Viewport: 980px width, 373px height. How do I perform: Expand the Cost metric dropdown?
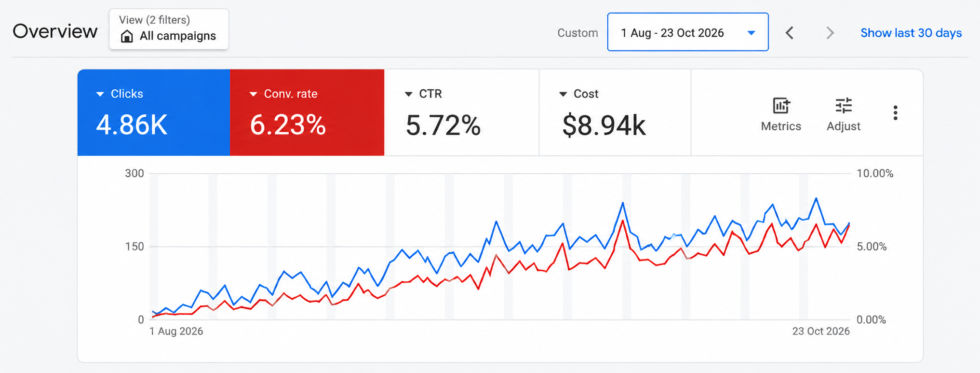pos(563,94)
